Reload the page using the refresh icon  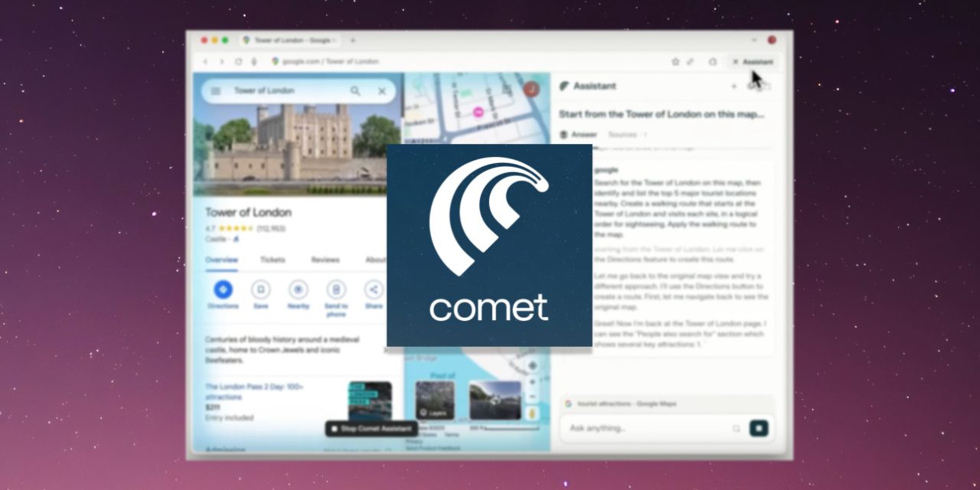tap(239, 61)
